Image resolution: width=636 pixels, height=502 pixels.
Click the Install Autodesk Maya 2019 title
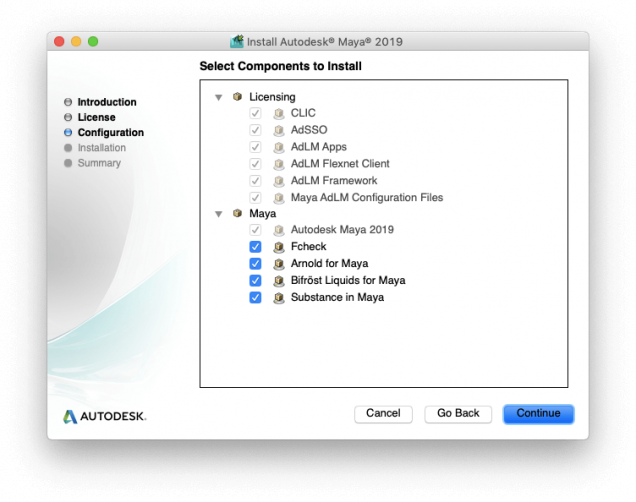(324, 42)
